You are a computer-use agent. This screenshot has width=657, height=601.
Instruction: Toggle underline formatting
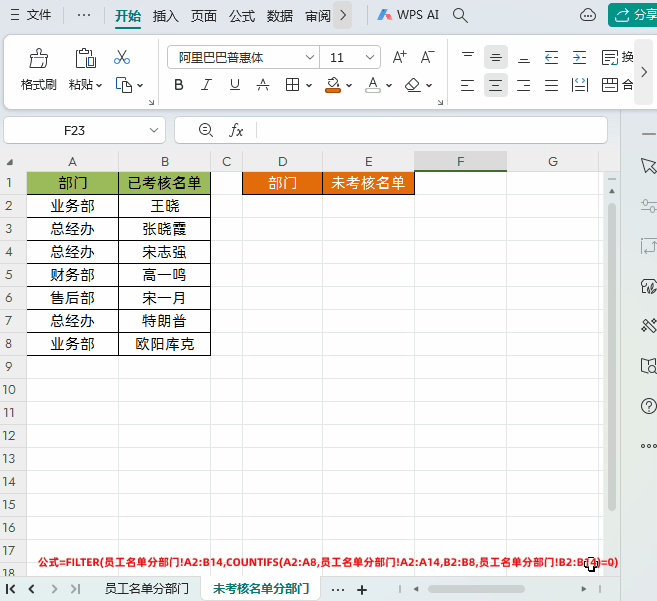click(x=235, y=85)
